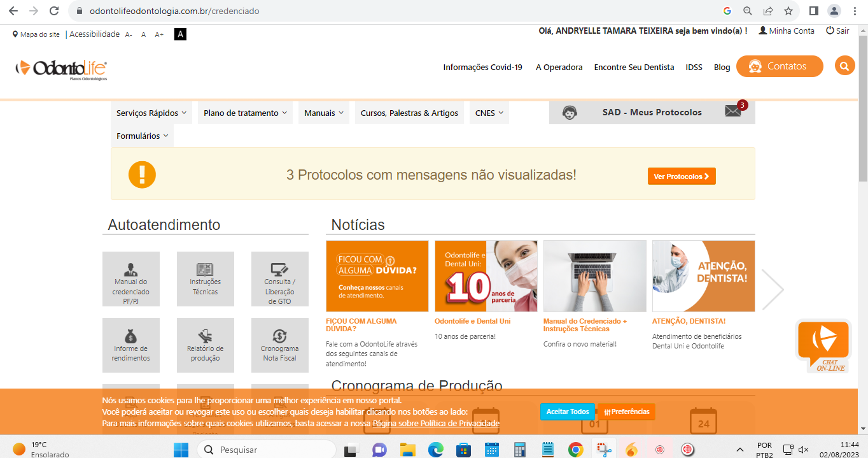
Task: Bookmark this page with star icon
Action: 788,11
